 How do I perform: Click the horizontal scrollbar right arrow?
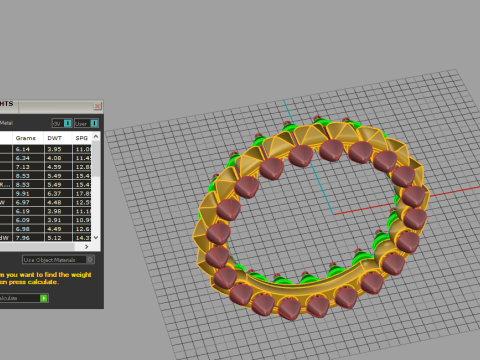pyautogui.click(x=87, y=247)
